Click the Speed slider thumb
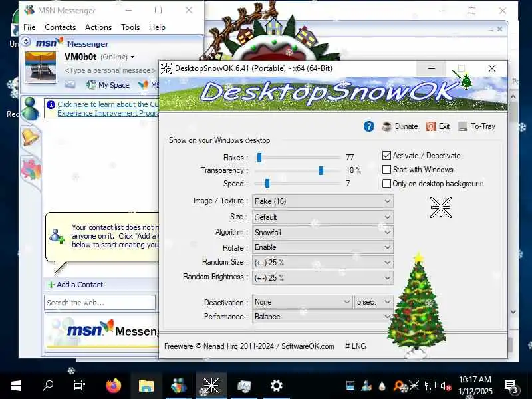This screenshot has height=399, width=532. click(267, 184)
